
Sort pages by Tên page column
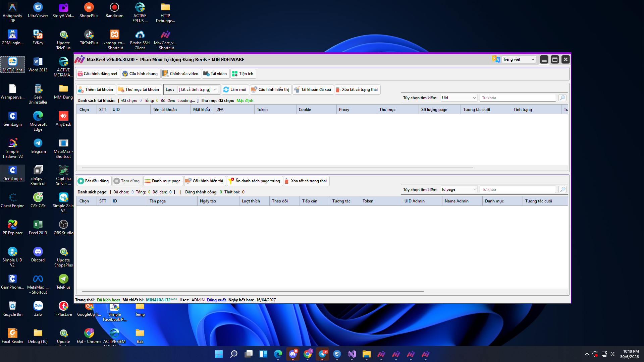click(172, 201)
